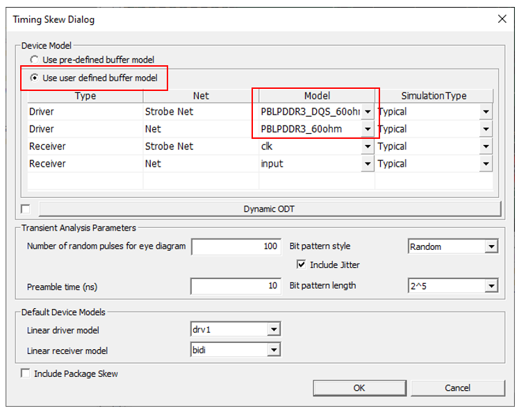Screen dimensions: 526x420
Task: Click the number of random pulses field
Action: (236, 246)
